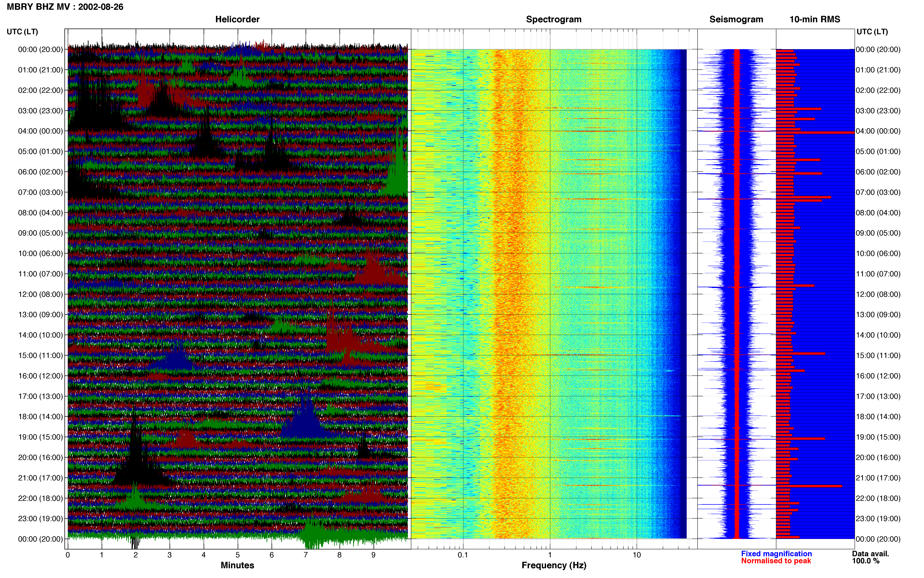Click the left axis label '12:00 (08:00)'
924x578 pixels.
coord(41,294)
